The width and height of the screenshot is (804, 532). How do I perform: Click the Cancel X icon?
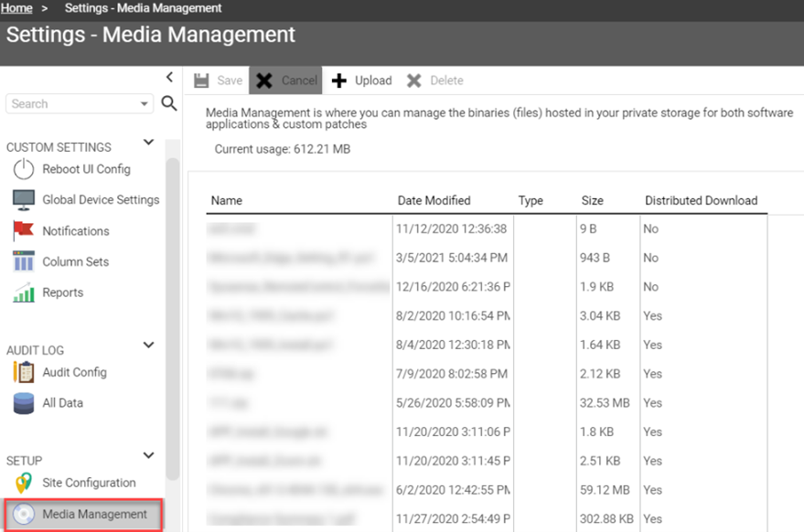264,80
